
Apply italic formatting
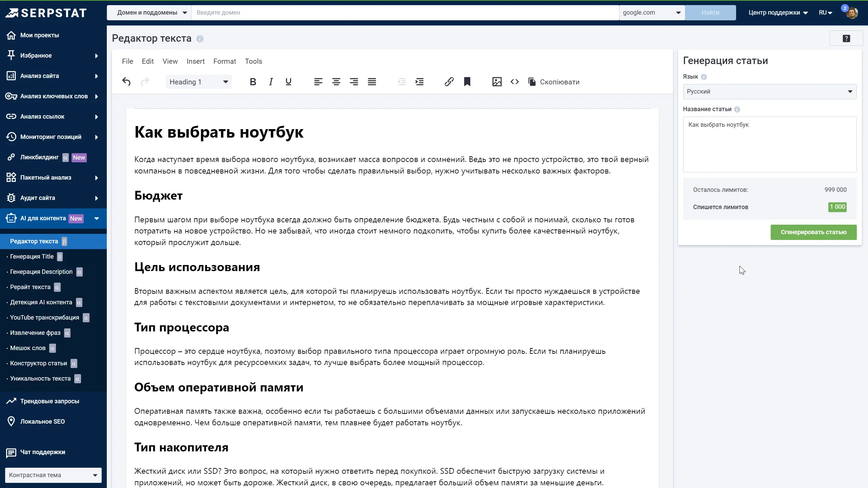click(x=271, y=82)
